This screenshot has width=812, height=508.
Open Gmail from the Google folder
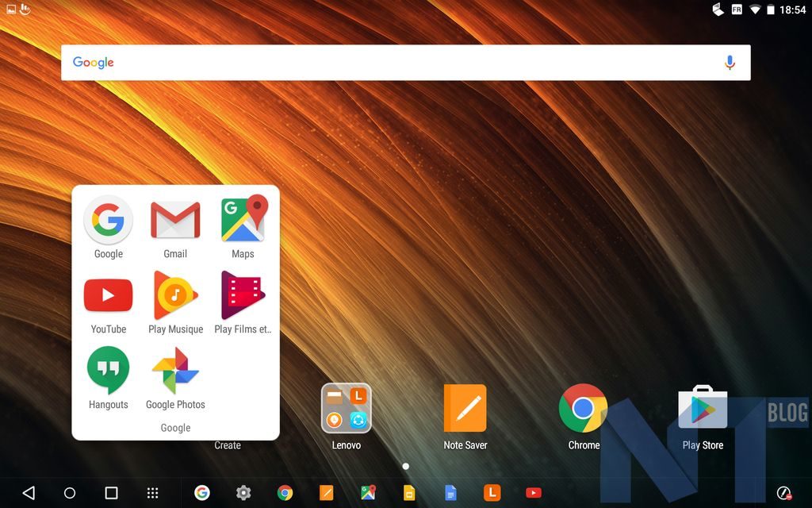[x=175, y=221]
